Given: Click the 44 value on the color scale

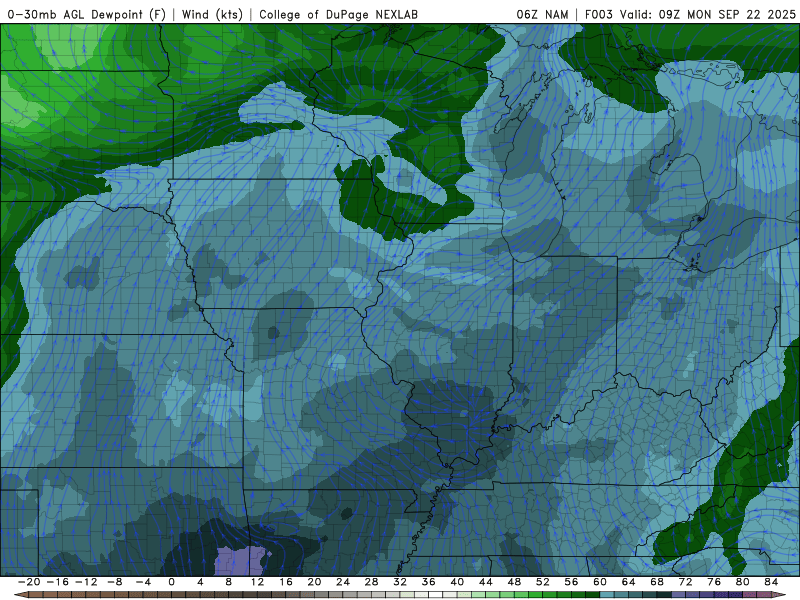Looking at the screenshot, I should [x=486, y=582].
